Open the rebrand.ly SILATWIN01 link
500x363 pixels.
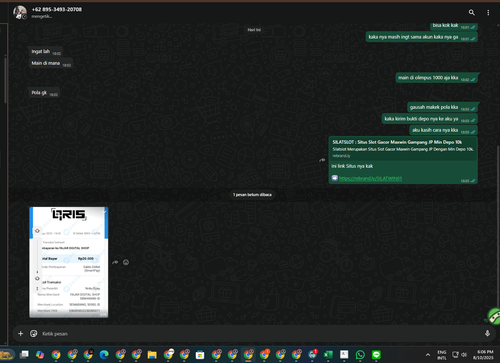(x=370, y=178)
